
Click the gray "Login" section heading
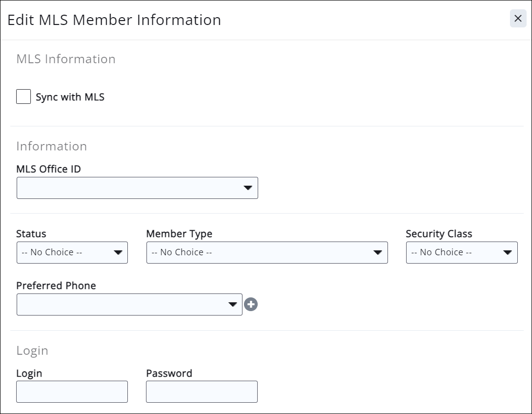pos(32,350)
